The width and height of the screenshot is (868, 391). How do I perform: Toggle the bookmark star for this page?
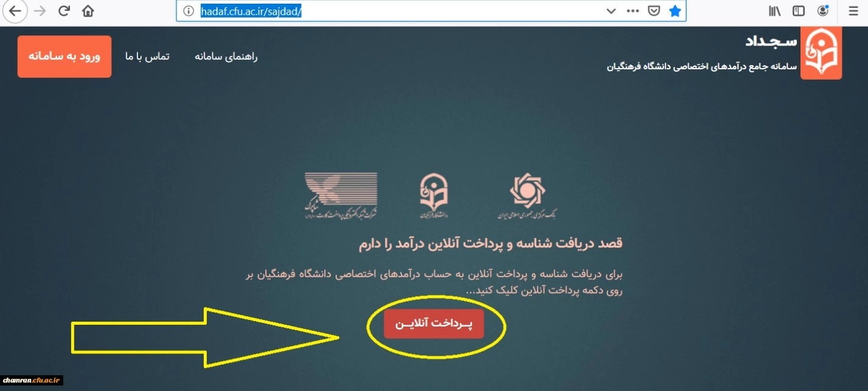coord(675,11)
